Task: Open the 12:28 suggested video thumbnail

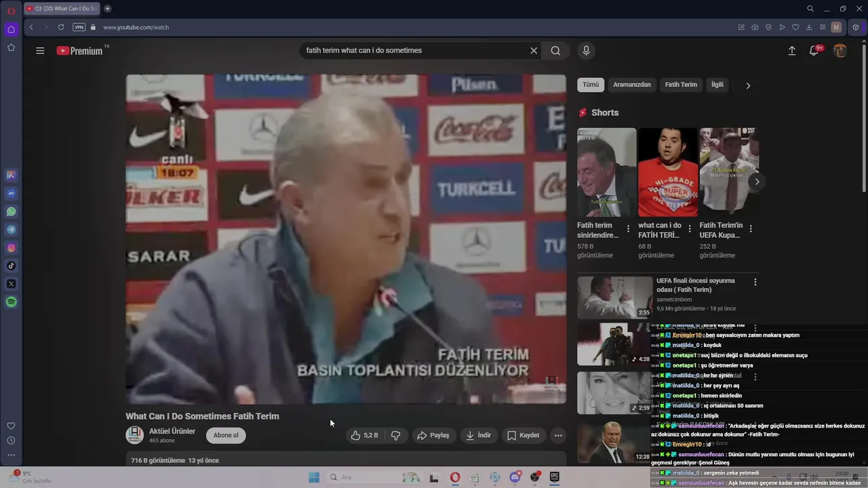Action: [614, 441]
